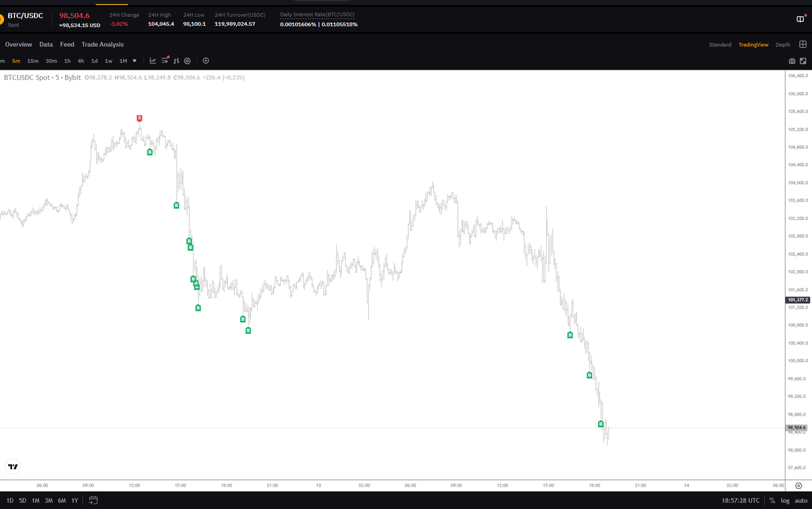Open the Data tab

click(x=46, y=45)
